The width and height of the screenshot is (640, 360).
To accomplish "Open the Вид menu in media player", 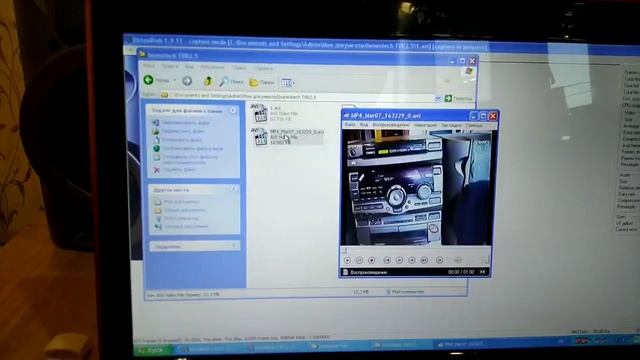I will [363, 124].
